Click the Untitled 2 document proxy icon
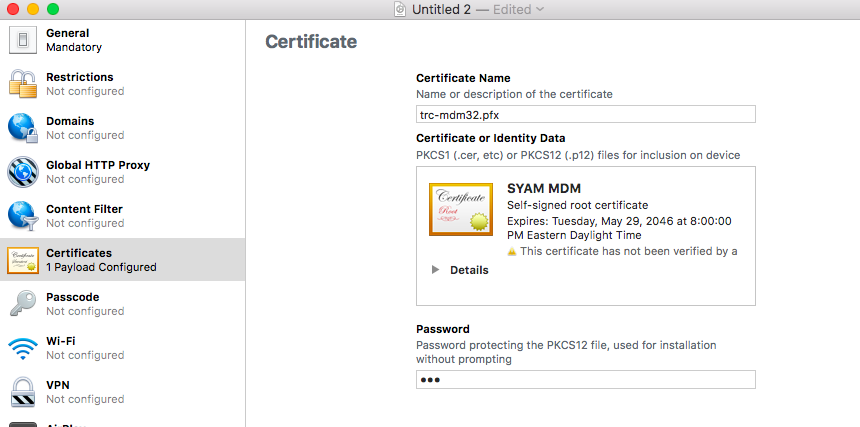The image size is (860, 427). tap(400, 9)
